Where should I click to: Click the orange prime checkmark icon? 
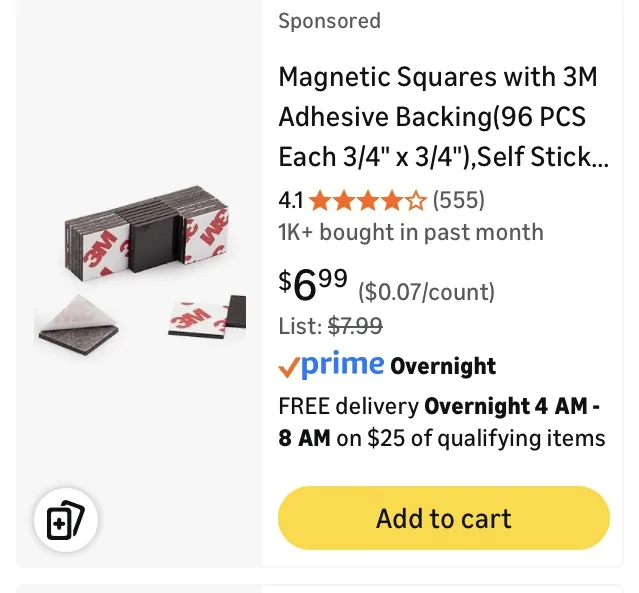tap(289, 367)
